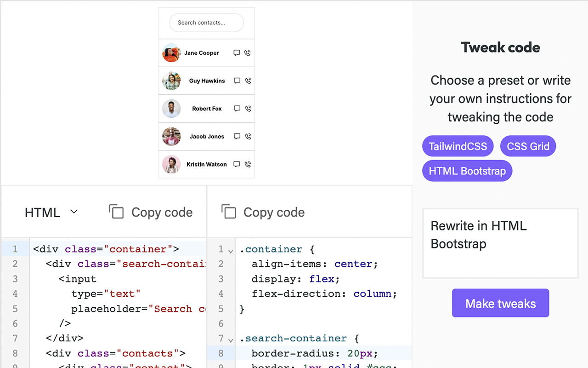
Task: Click the chat icon beside Jacob Jones
Action: pos(237,137)
